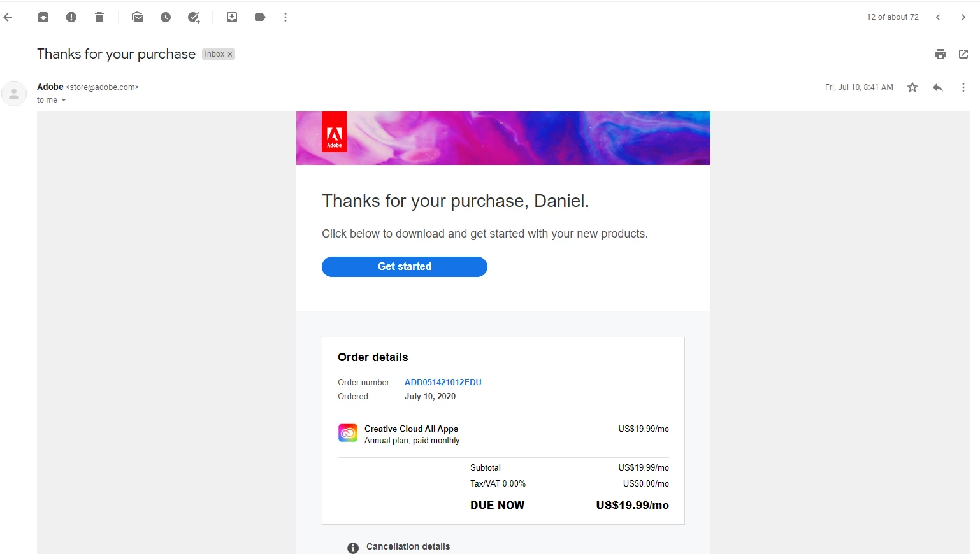Click the 'Cancellation details' heading

408,546
